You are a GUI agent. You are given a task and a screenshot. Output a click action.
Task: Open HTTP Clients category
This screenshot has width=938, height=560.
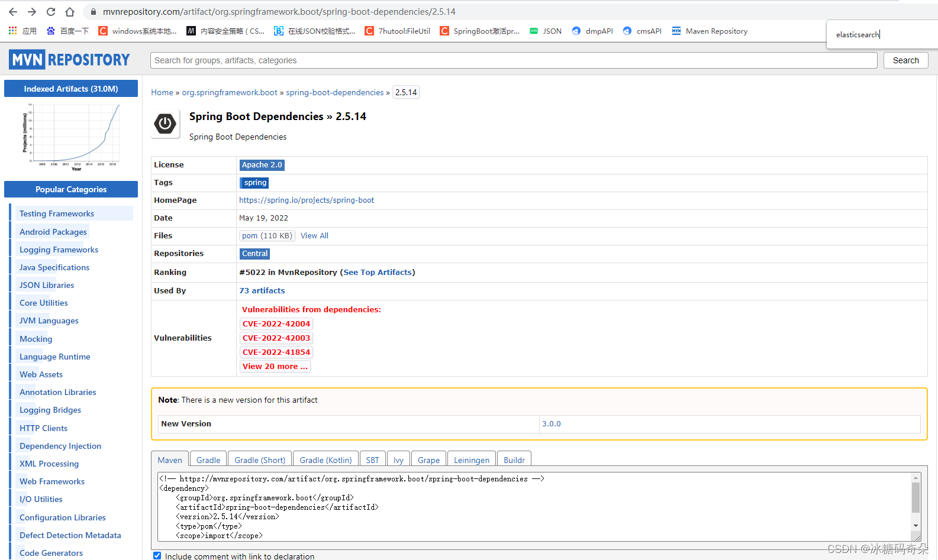click(x=43, y=428)
